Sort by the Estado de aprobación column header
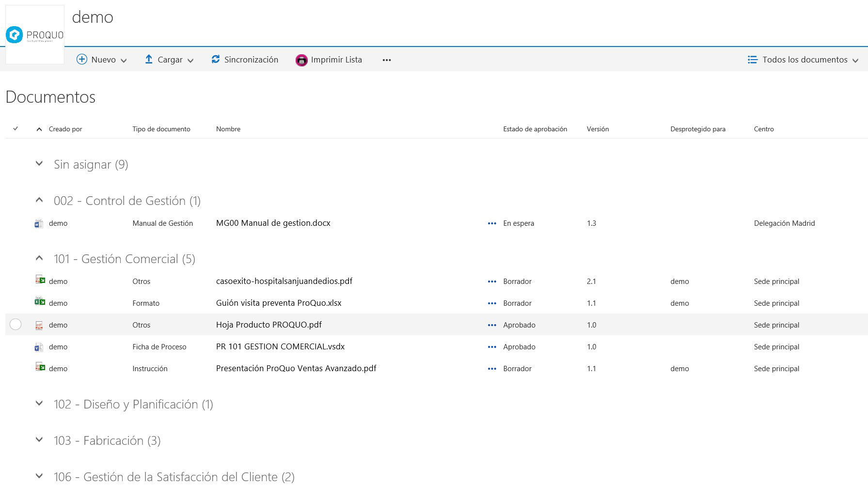This screenshot has width=868, height=501. tap(535, 129)
